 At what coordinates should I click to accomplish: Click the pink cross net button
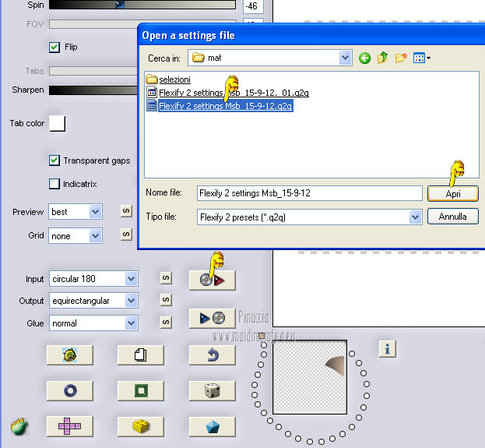pyautogui.click(x=70, y=426)
